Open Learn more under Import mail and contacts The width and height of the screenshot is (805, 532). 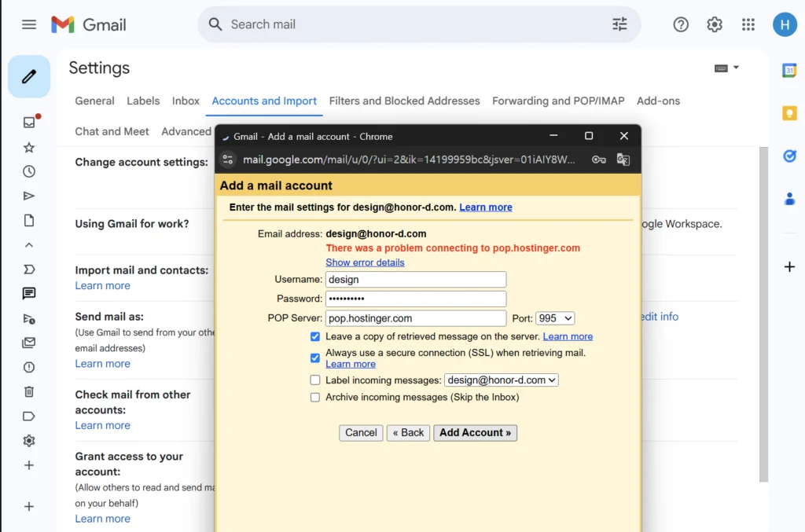point(103,286)
